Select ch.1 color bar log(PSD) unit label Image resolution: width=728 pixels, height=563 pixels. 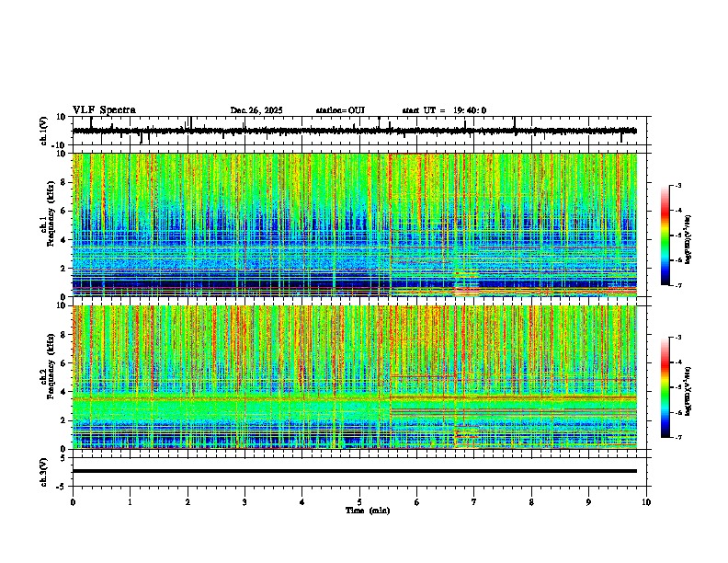click(x=688, y=240)
